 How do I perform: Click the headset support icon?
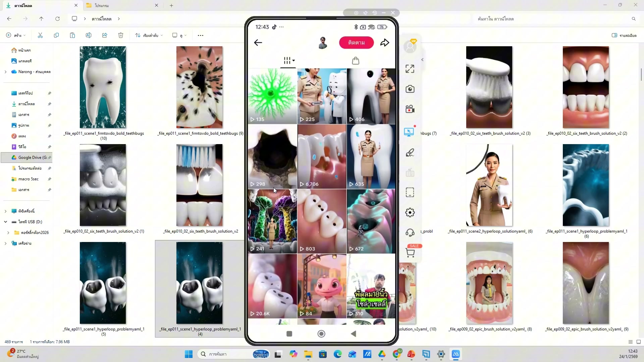pos(410,233)
